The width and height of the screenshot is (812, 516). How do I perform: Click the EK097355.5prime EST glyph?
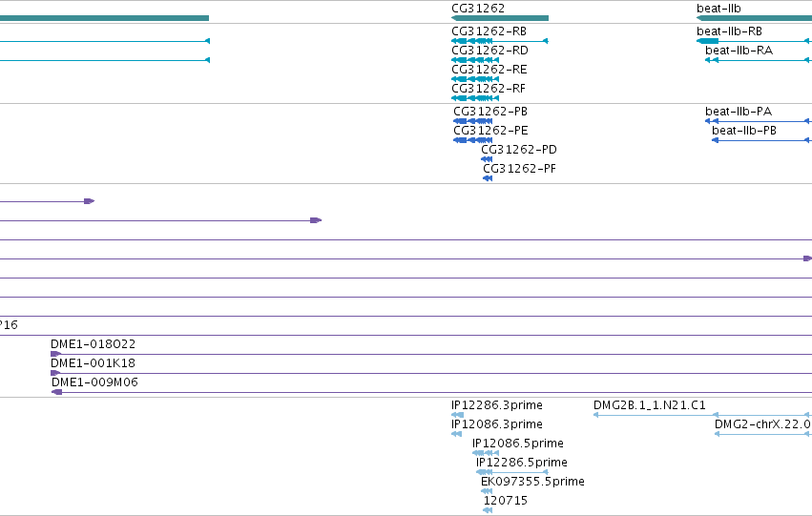pos(487,491)
